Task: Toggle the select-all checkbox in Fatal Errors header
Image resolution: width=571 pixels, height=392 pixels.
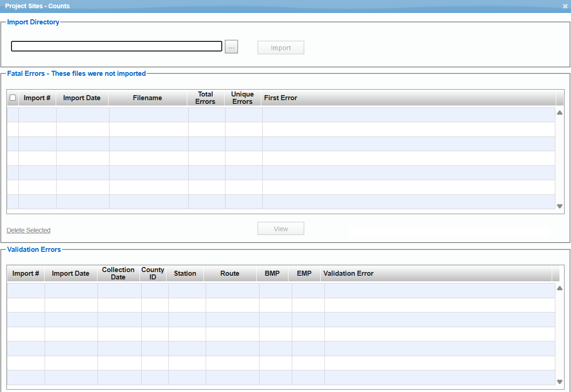Action: (x=13, y=97)
